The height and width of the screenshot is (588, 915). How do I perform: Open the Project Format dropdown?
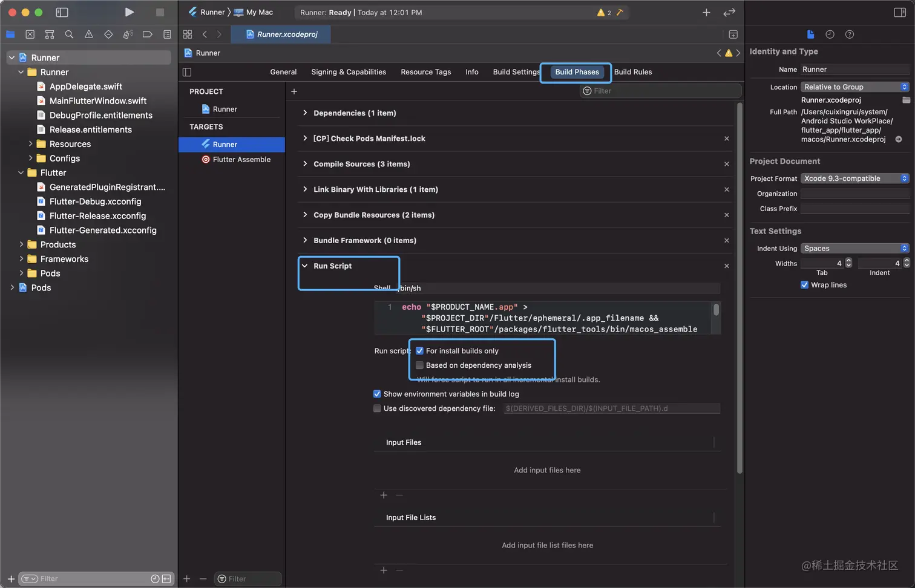click(854, 178)
